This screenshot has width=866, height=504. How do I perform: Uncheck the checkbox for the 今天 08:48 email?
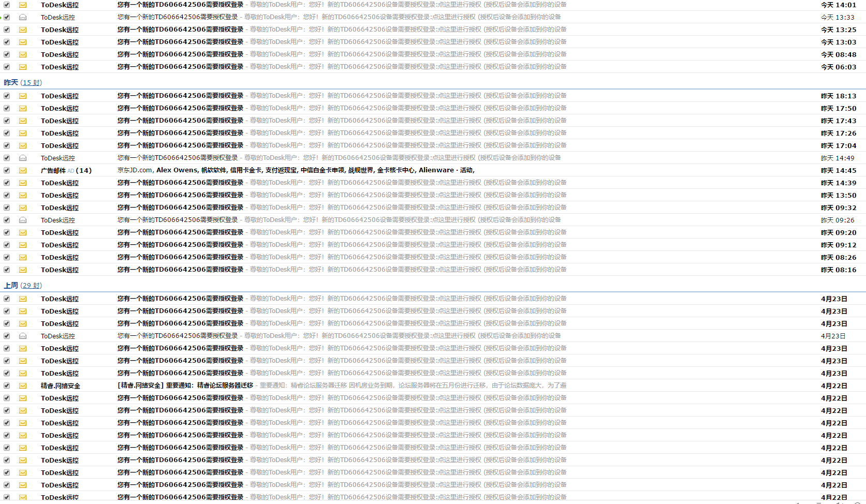(x=7, y=54)
